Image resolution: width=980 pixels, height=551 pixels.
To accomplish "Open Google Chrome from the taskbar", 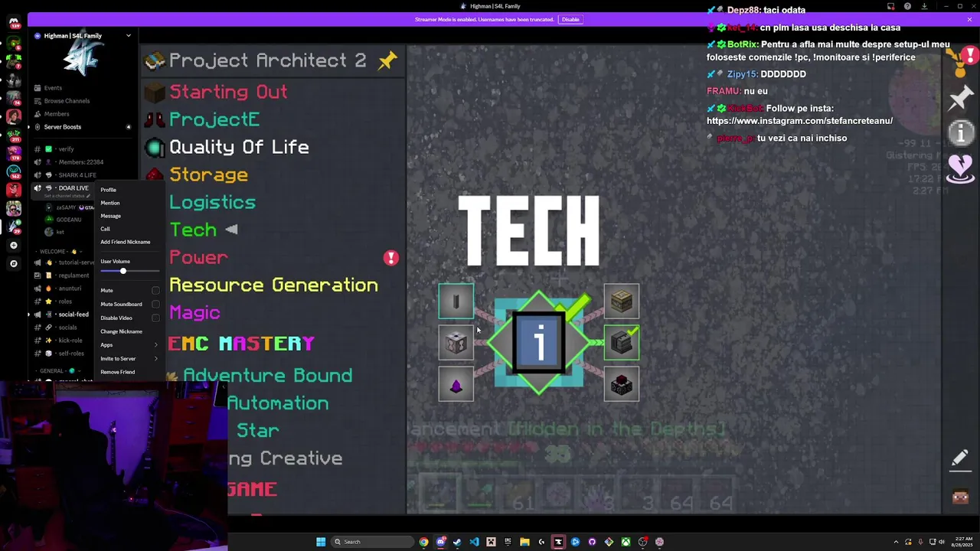I will (423, 542).
